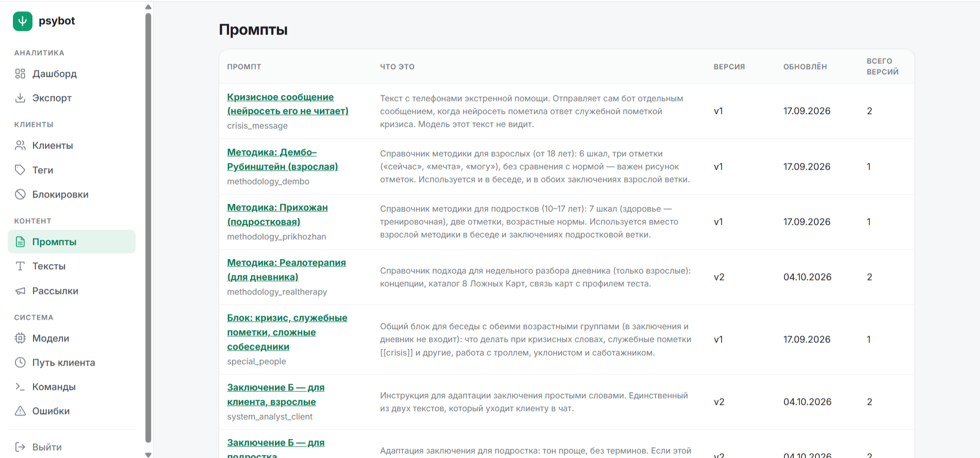980x458 pixels.
Task: Click the sidebar scrollbar up arrow
Action: 149,7
